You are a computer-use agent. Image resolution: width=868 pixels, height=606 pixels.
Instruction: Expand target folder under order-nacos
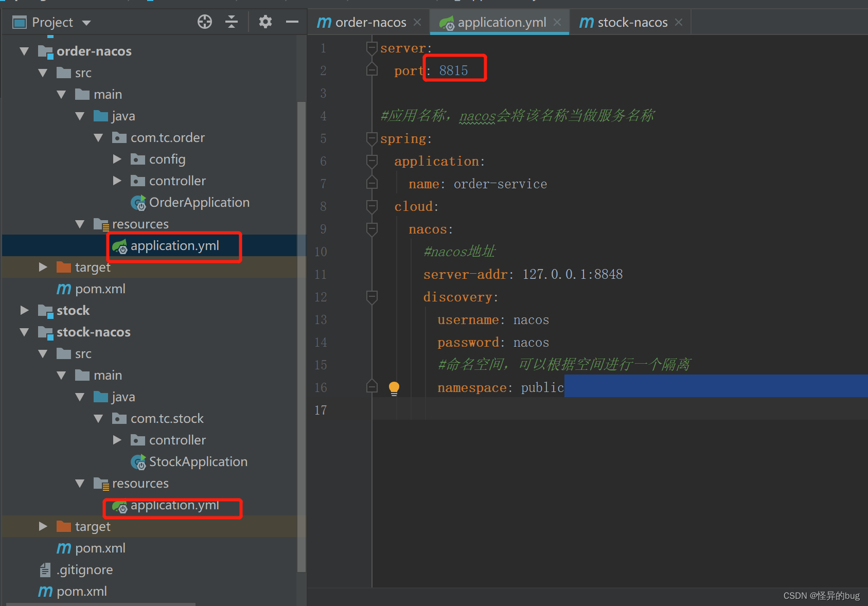coord(43,268)
